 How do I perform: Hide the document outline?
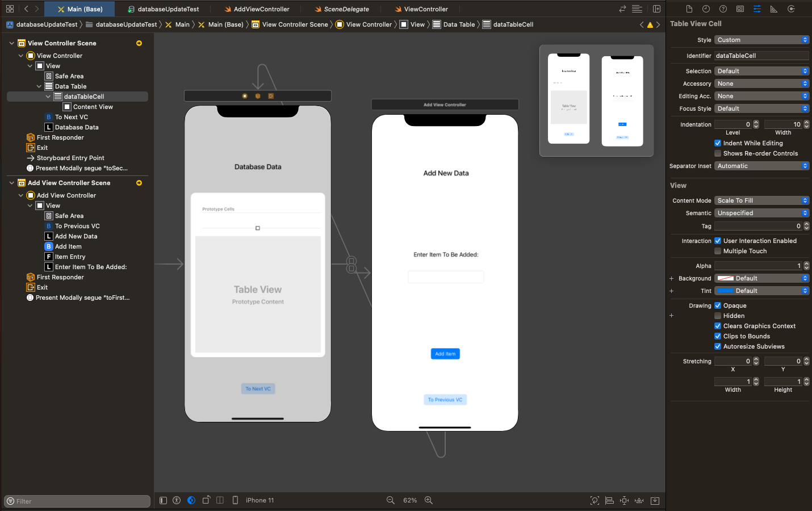tap(163, 500)
